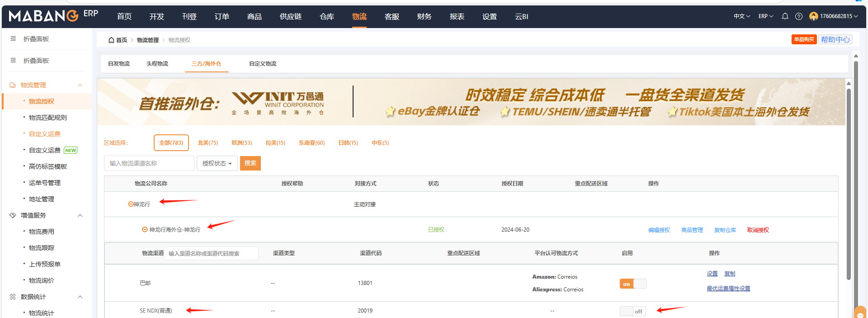Open the 订单 top menu
The height and width of the screenshot is (318, 868).
(x=222, y=17)
